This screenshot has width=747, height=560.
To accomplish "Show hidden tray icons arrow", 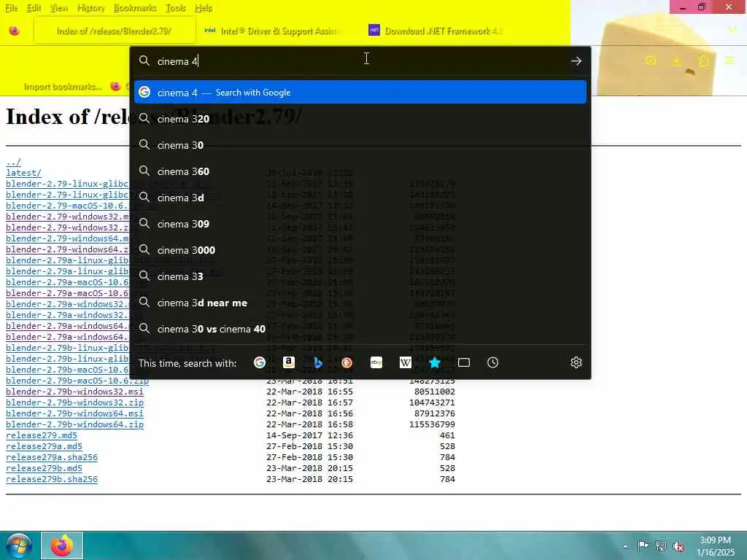I will [x=625, y=546].
